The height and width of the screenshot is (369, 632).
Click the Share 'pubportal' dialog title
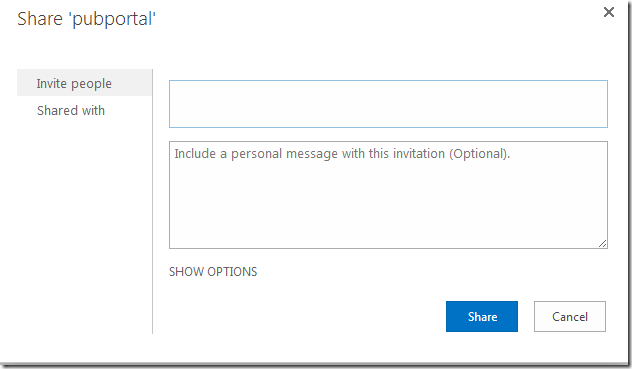point(86,19)
